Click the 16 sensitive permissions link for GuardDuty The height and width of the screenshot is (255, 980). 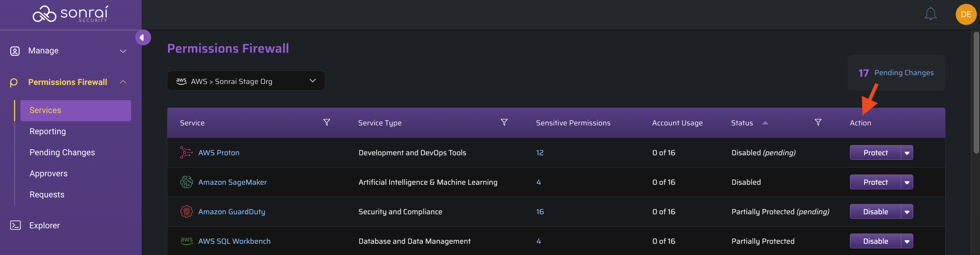pyautogui.click(x=540, y=212)
